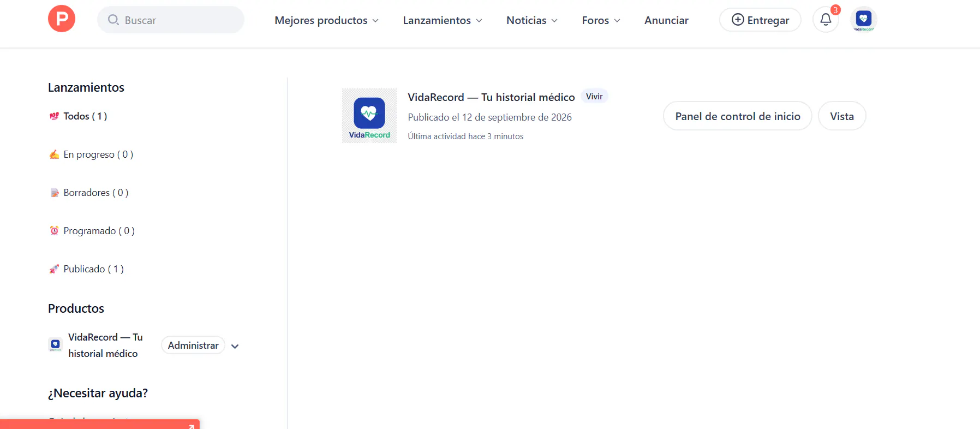Image resolution: width=980 pixels, height=429 pixels.
Task: Click the Vivir status badge
Action: click(594, 96)
